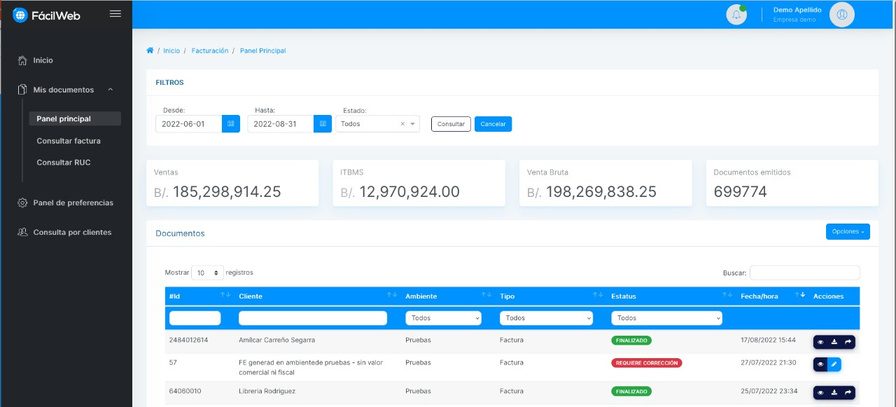Download document 2484012614

(x=834, y=342)
